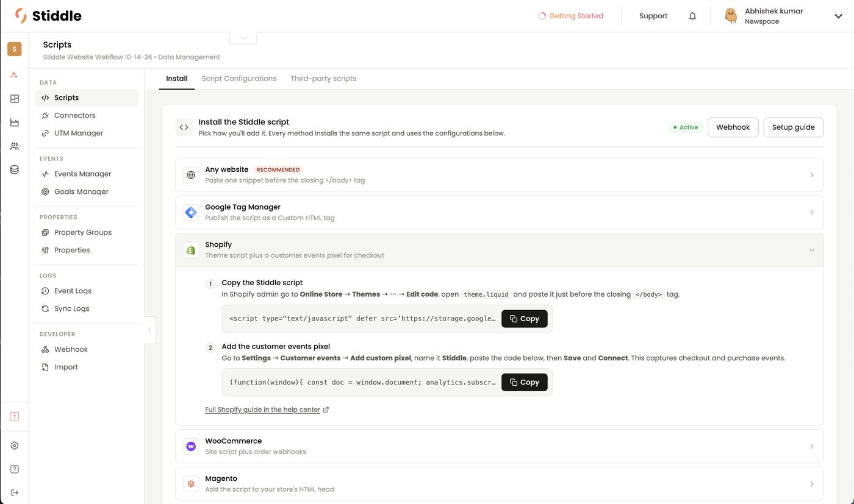
Task: Click the orange upload icon in rail
Action: click(15, 416)
